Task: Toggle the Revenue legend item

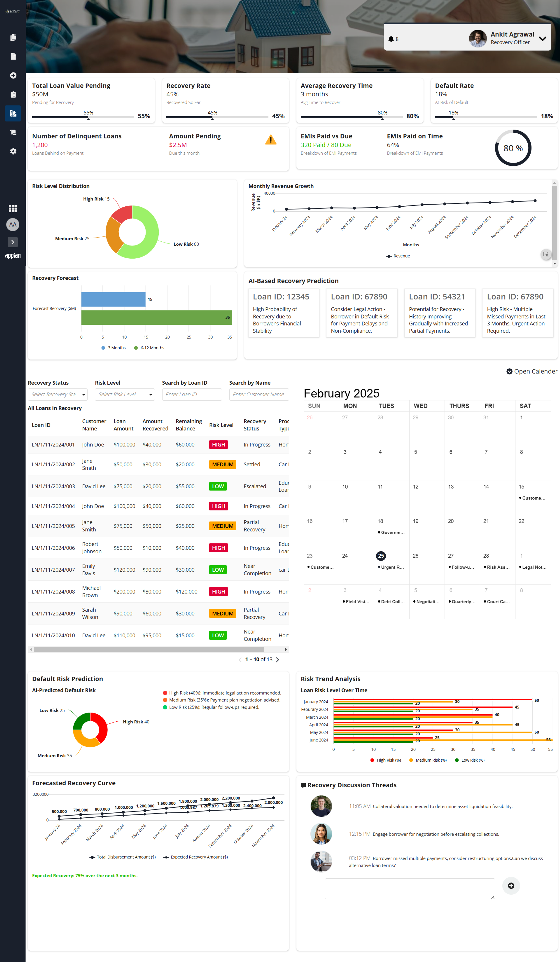Action: (x=398, y=256)
